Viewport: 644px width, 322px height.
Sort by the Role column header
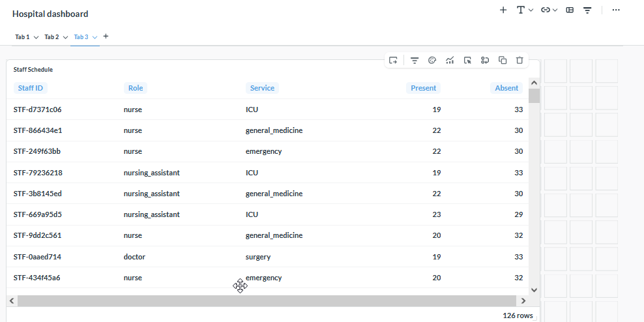136,88
